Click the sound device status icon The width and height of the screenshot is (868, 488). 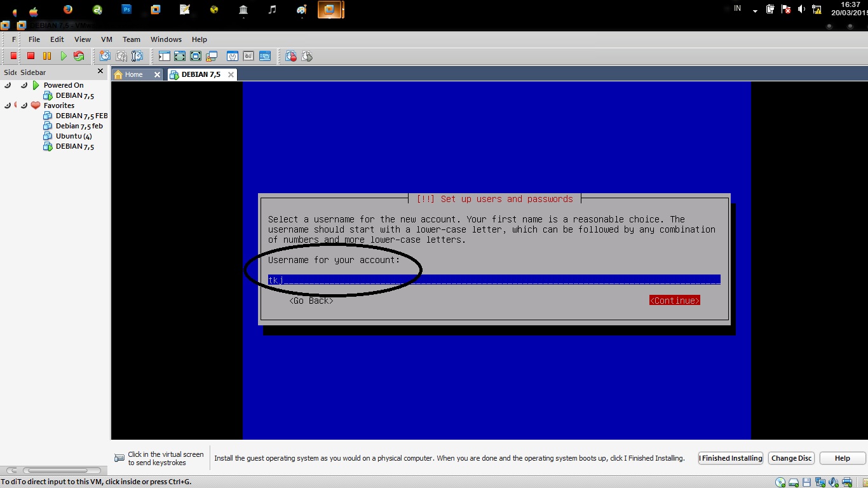[x=833, y=482]
